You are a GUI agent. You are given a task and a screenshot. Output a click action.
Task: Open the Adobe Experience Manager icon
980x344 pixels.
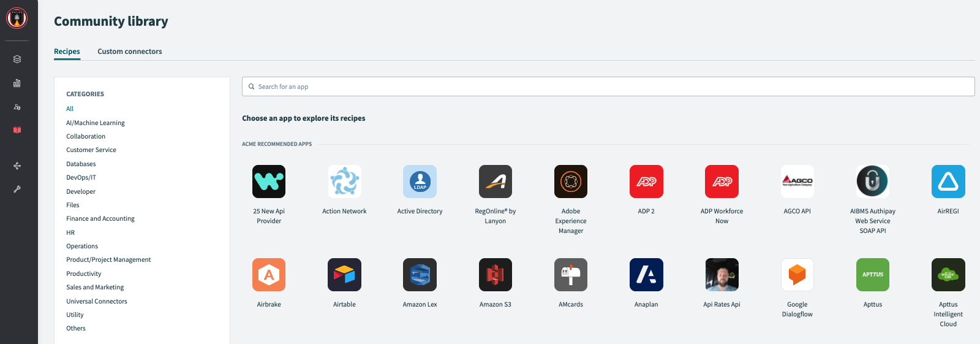[x=570, y=182]
